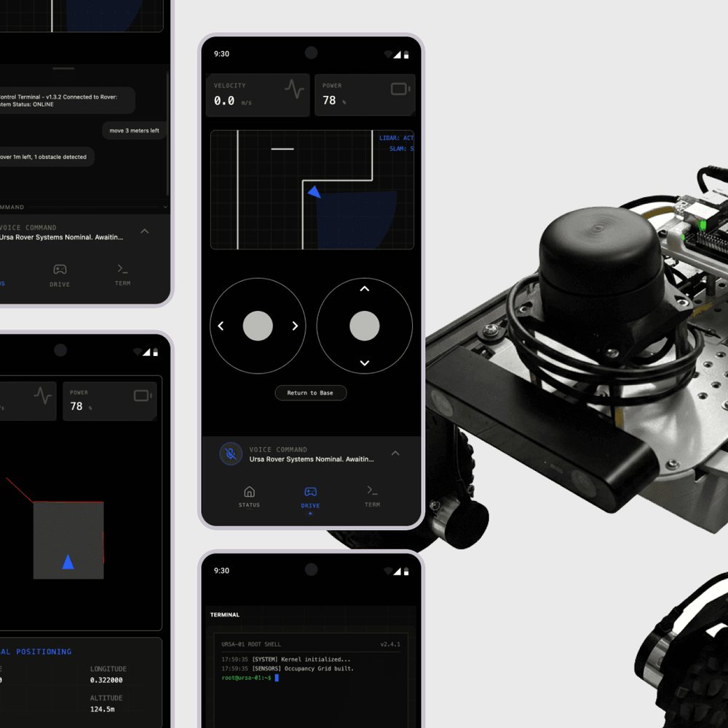This screenshot has height=728, width=728.
Task: Tap the status battery icon on positioning screen
Action: (x=156, y=352)
